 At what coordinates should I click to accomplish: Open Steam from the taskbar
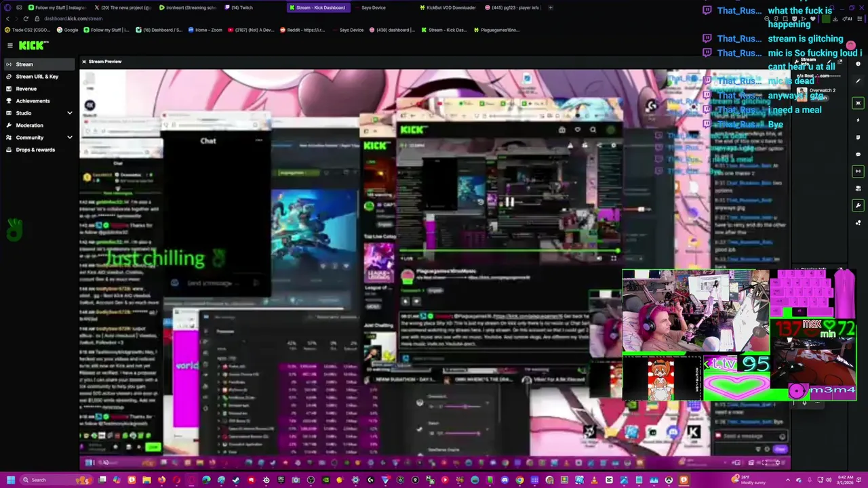235,480
